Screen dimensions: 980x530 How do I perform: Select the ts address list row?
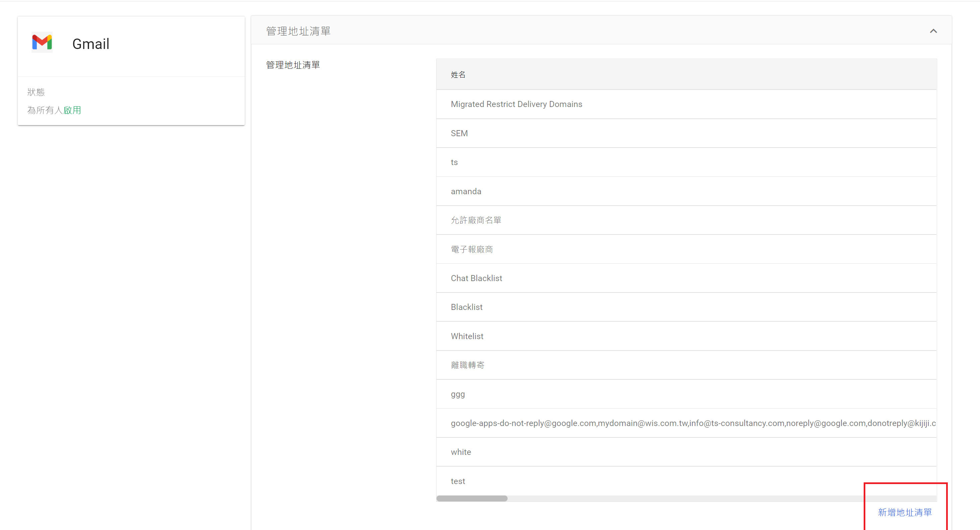(686, 162)
